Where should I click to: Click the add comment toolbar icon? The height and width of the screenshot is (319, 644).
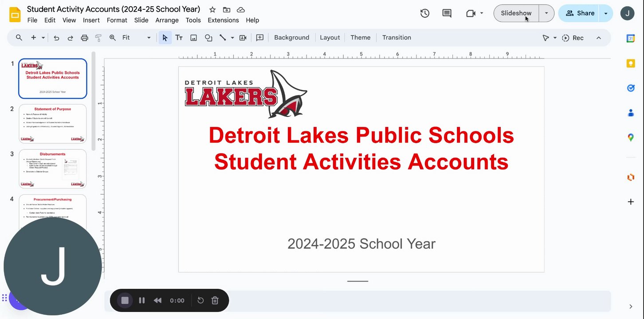(260, 38)
